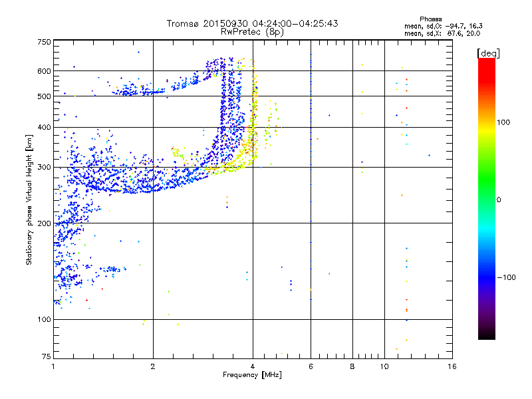Select the 'RwPretec (8p)' subtitle text
The width and height of the screenshot is (532, 399).
(252, 32)
